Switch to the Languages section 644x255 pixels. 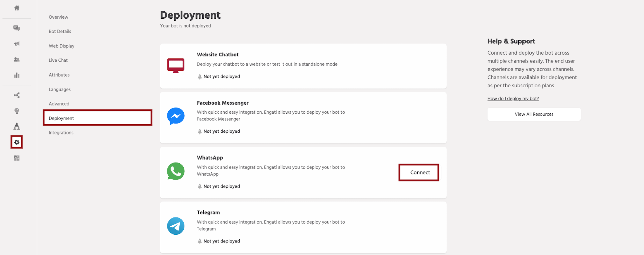pyautogui.click(x=60, y=89)
